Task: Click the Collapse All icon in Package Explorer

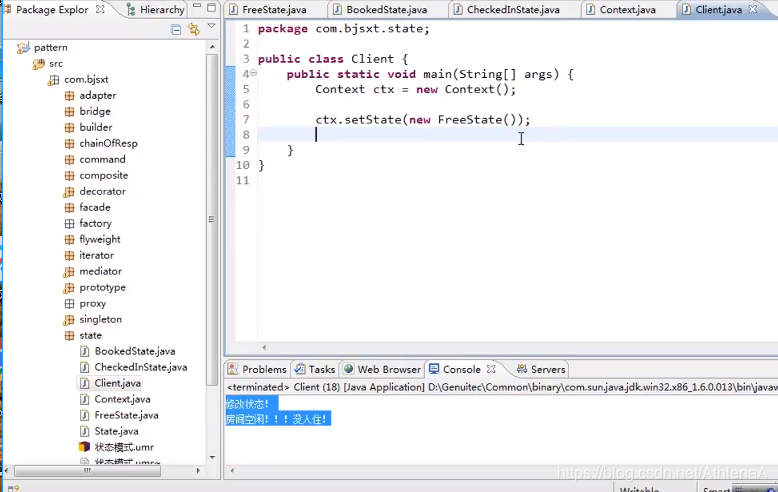Action: 176,30
